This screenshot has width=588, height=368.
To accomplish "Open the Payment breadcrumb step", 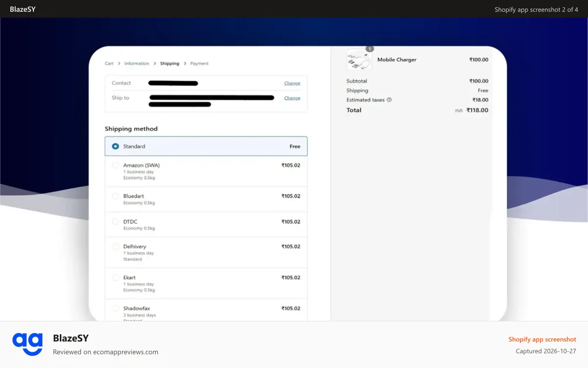I will pyautogui.click(x=199, y=64).
